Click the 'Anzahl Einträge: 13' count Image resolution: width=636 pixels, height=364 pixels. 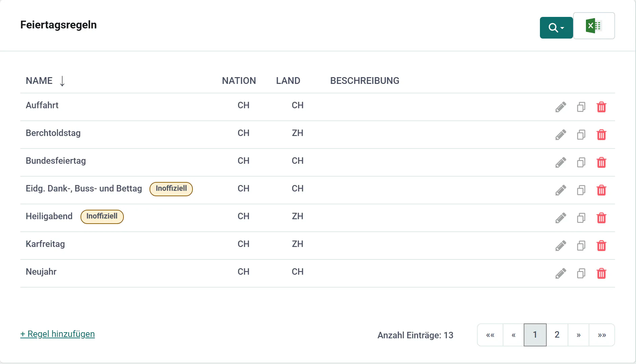[x=415, y=335]
